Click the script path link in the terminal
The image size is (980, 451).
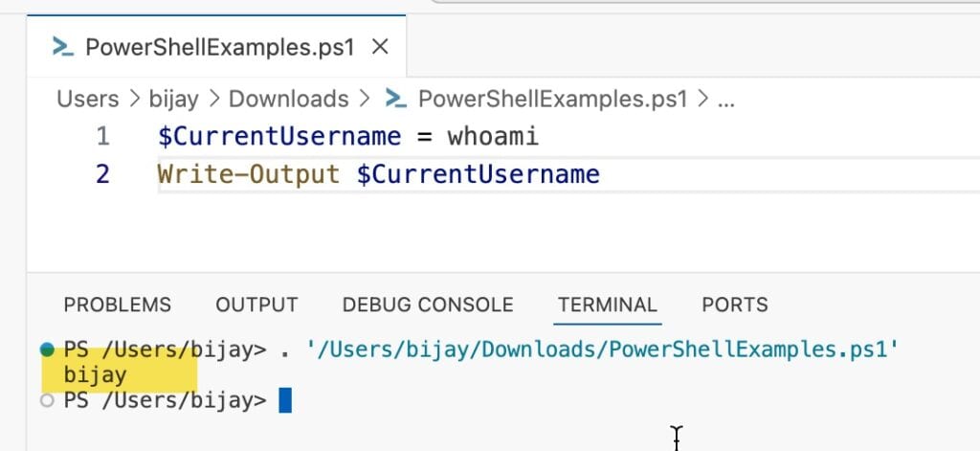603,350
